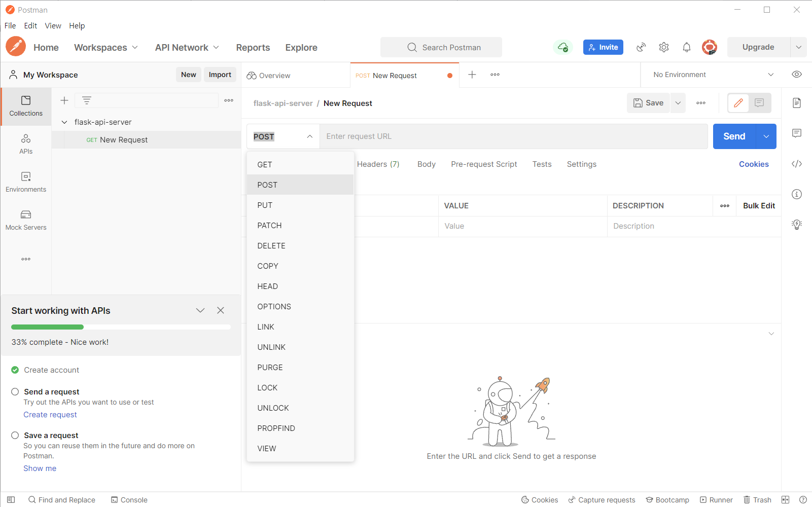
Task: Open the APIs sidebar tab
Action: (x=26, y=144)
